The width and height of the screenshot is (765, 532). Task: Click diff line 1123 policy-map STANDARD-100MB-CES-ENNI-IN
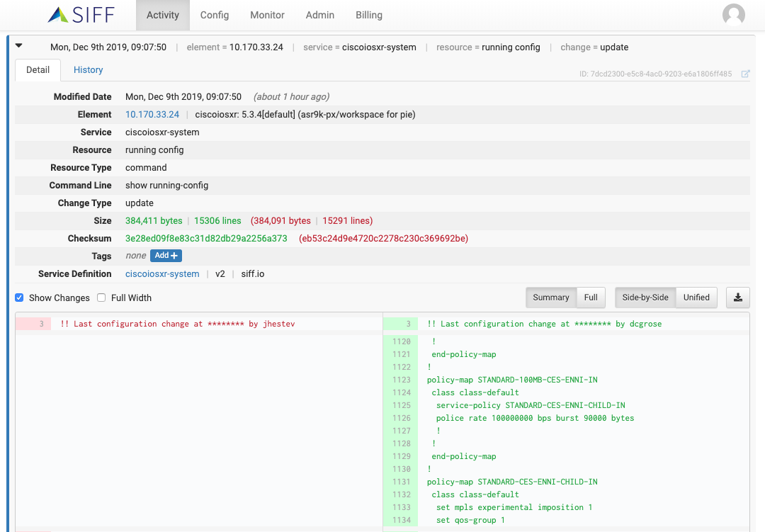tap(512, 380)
